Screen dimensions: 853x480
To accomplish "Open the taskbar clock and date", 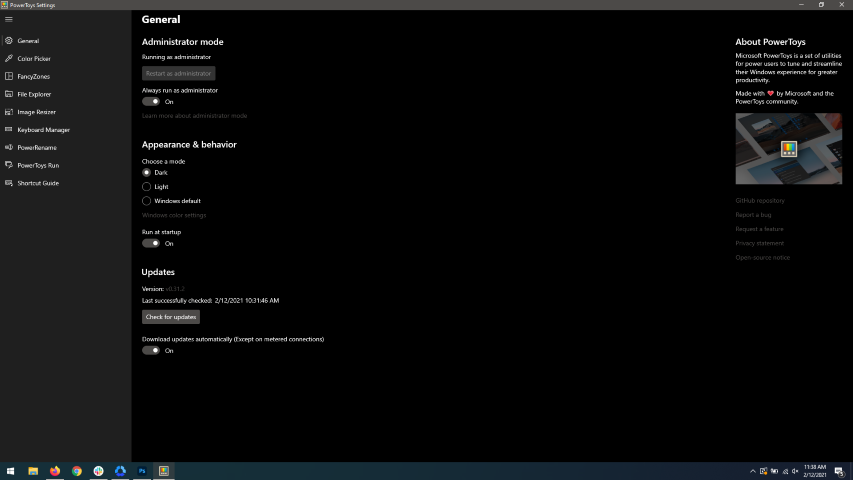I will [815, 471].
